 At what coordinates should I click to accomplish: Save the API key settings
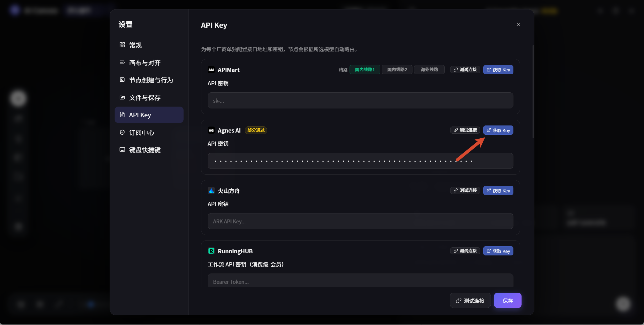508,301
